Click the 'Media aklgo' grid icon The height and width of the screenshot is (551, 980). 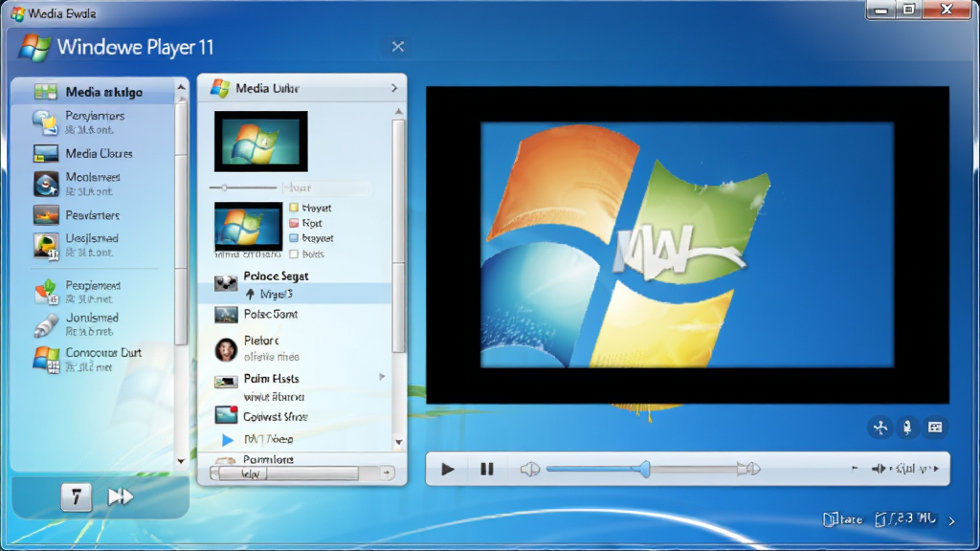(46, 92)
